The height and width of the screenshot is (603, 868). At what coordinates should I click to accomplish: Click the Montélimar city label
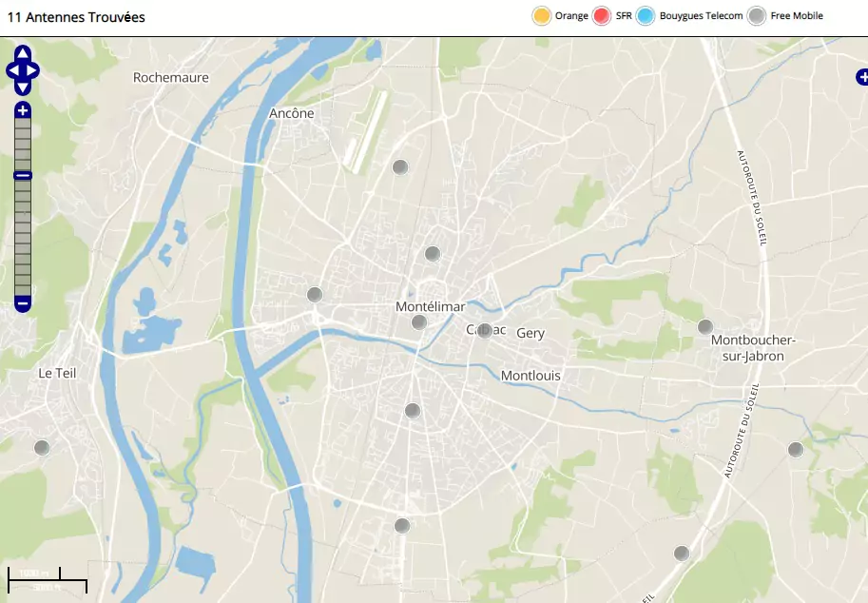(430, 306)
